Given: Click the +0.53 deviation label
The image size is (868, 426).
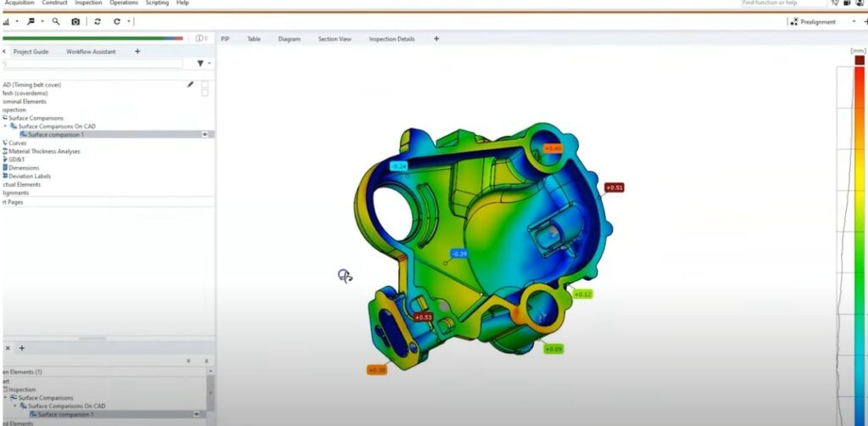Looking at the screenshot, I should tap(424, 317).
